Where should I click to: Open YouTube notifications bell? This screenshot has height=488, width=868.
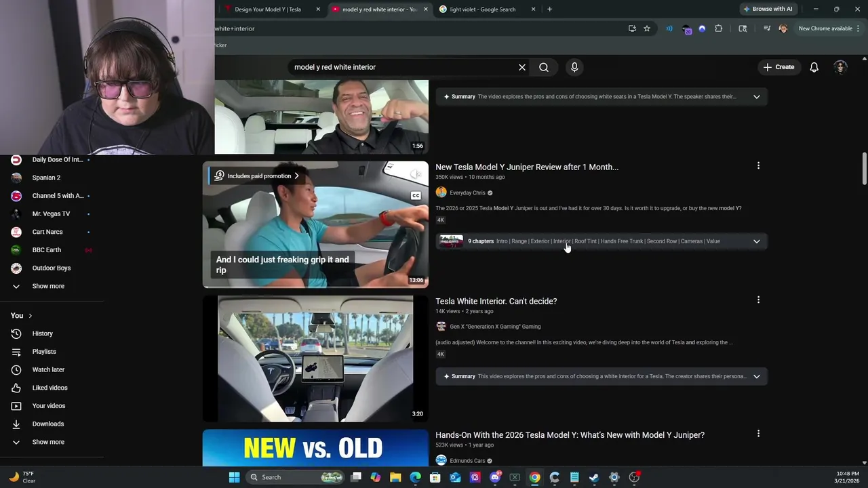pyautogui.click(x=814, y=67)
